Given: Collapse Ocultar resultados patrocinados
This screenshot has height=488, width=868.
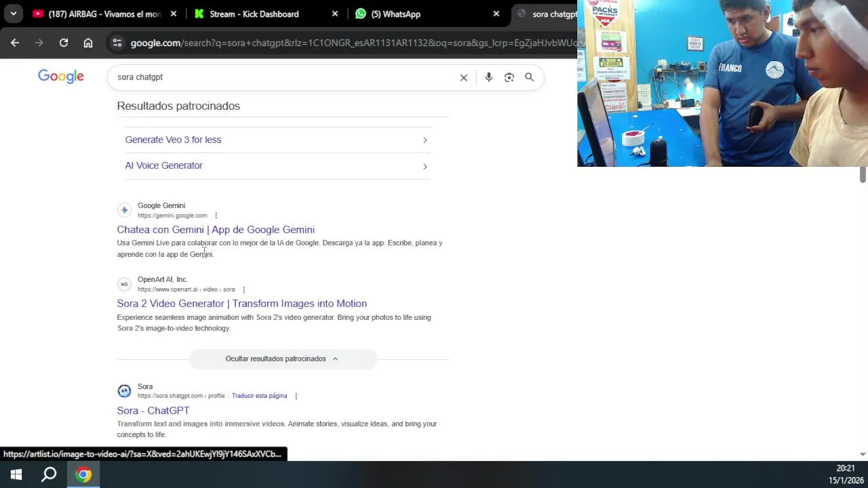Looking at the screenshot, I should pyautogui.click(x=282, y=359).
